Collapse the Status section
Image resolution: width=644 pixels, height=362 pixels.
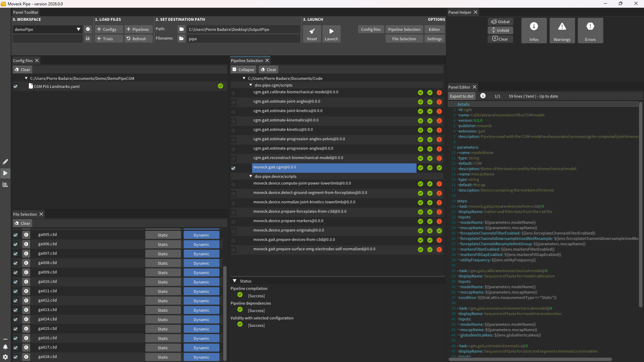(235, 281)
